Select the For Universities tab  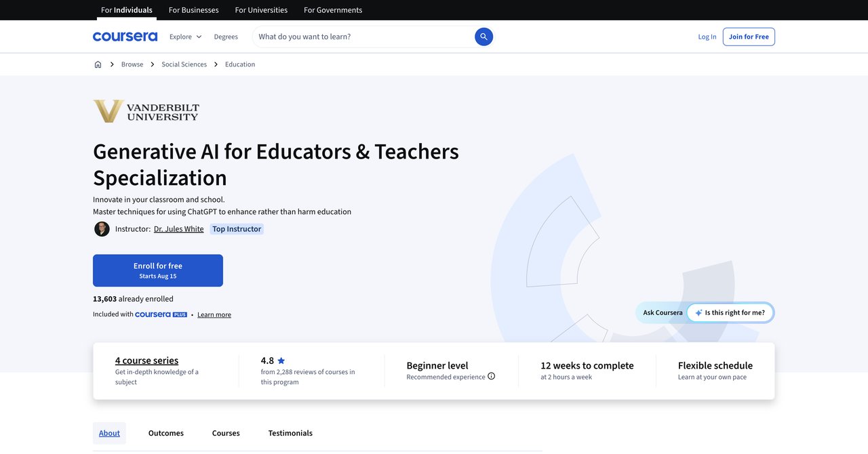point(261,10)
